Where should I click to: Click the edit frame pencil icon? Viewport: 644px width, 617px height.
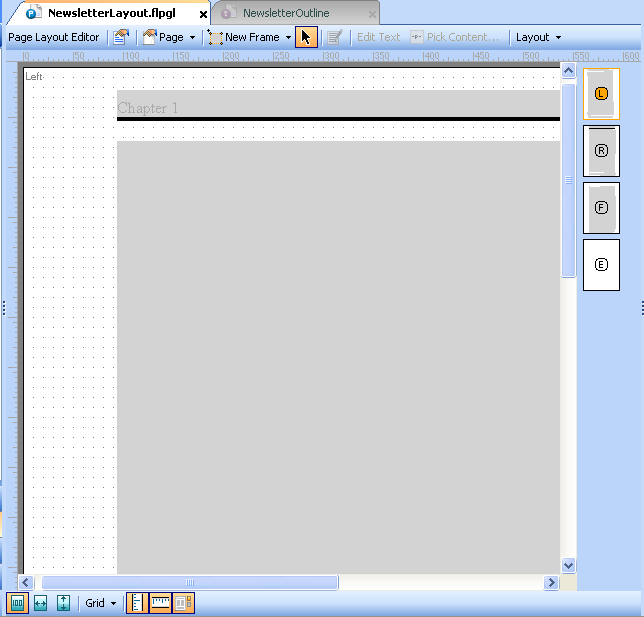tap(335, 37)
